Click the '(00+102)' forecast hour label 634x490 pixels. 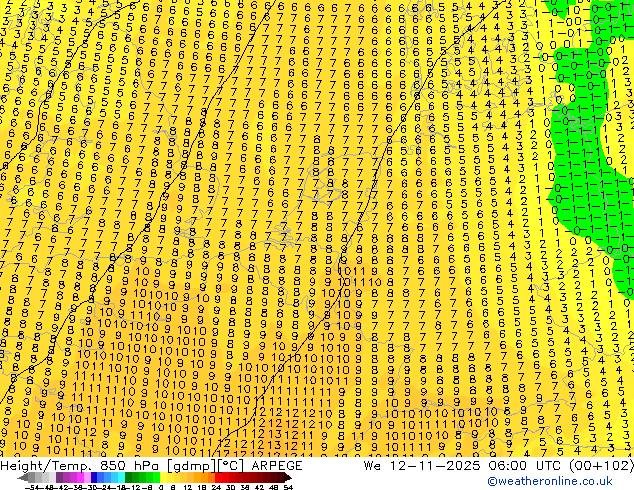tap(601, 466)
